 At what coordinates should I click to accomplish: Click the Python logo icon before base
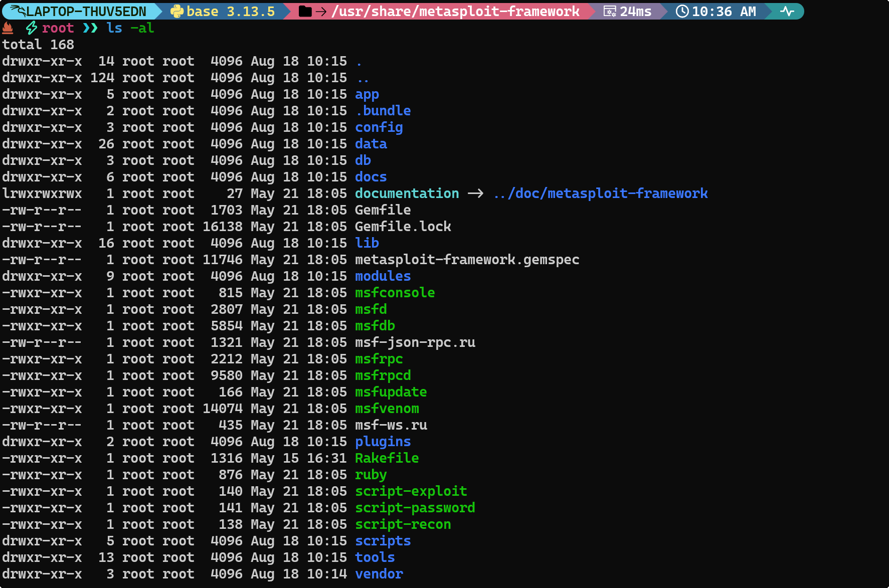click(176, 12)
